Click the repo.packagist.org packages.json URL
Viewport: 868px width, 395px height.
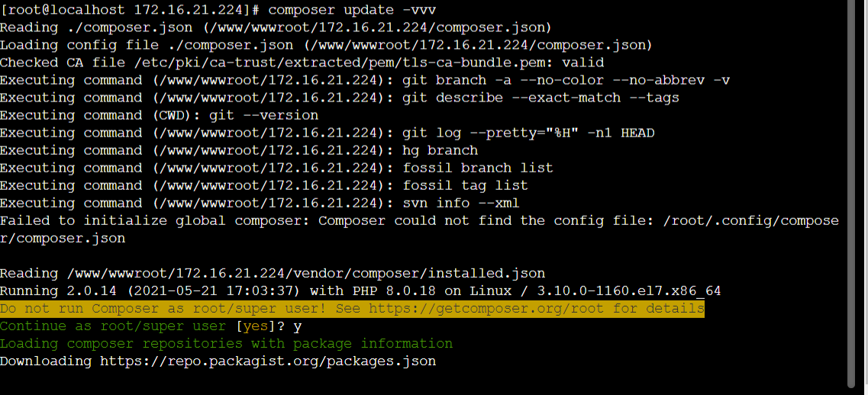(268, 361)
